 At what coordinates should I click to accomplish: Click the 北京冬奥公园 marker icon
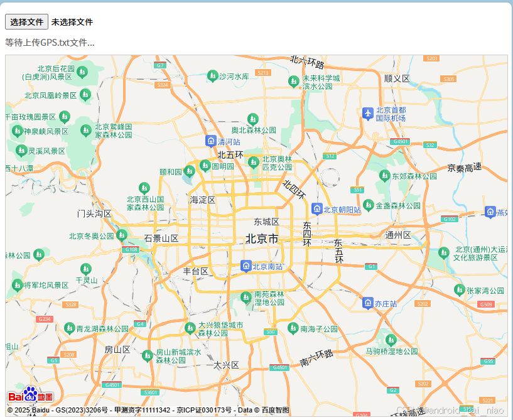point(122,235)
